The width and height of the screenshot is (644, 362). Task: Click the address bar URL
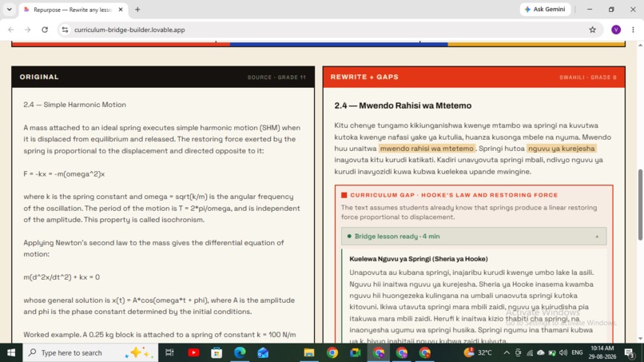click(129, 30)
